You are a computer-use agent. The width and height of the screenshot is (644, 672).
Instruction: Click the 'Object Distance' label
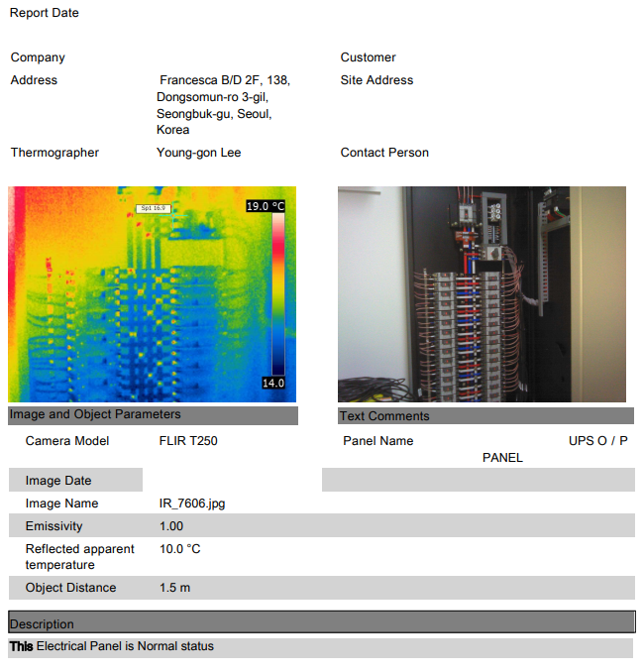pos(70,588)
